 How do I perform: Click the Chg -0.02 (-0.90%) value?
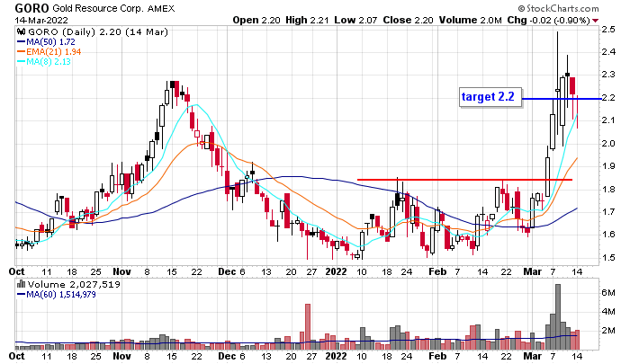tap(548, 20)
